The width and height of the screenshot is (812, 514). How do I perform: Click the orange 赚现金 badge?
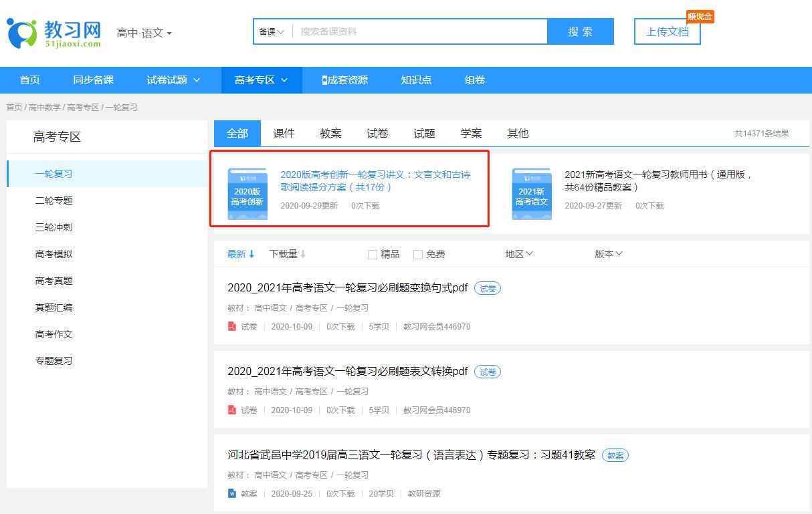tap(698, 17)
